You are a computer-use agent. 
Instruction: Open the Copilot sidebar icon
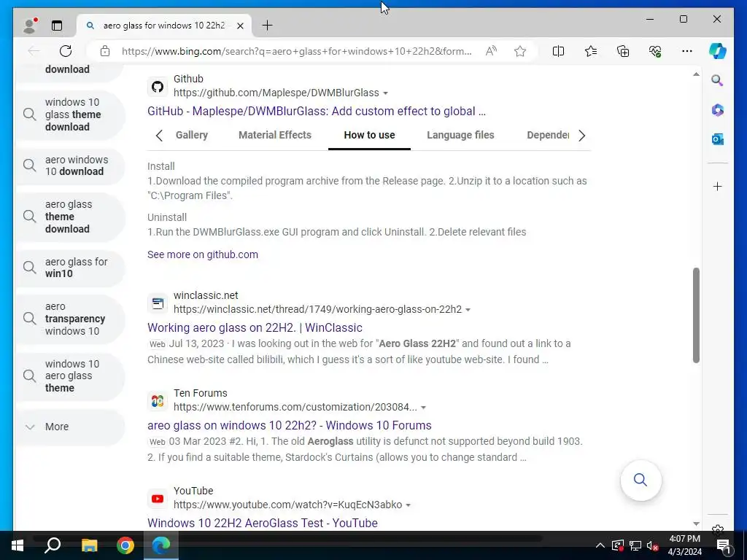[718, 51]
